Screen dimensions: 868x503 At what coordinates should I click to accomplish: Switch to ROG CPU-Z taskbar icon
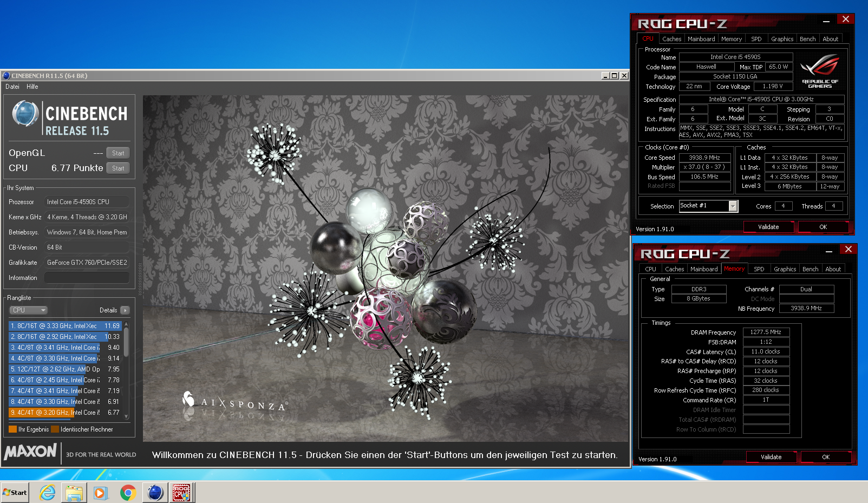point(181,493)
